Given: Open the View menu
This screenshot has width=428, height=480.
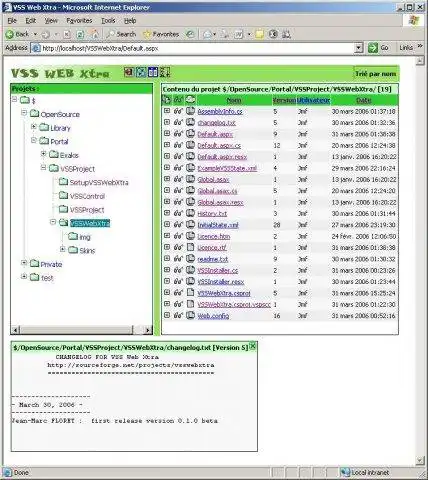Looking at the screenshot, I should coord(51,21).
